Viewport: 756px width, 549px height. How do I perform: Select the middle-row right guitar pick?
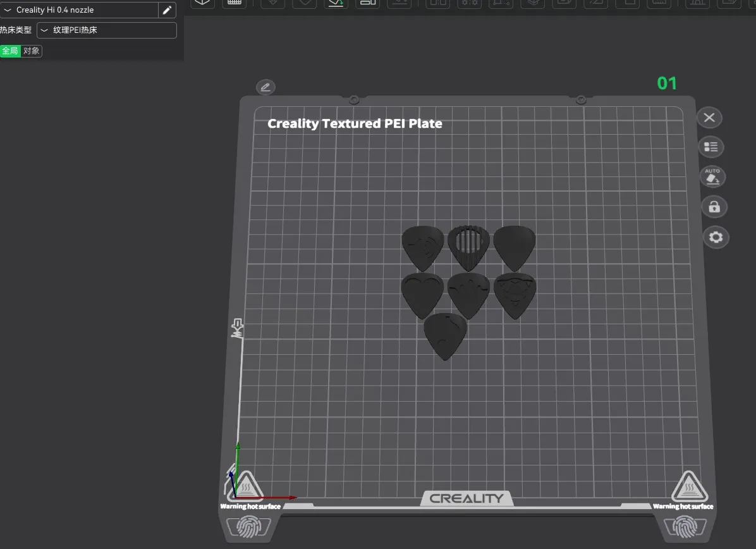[515, 293]
